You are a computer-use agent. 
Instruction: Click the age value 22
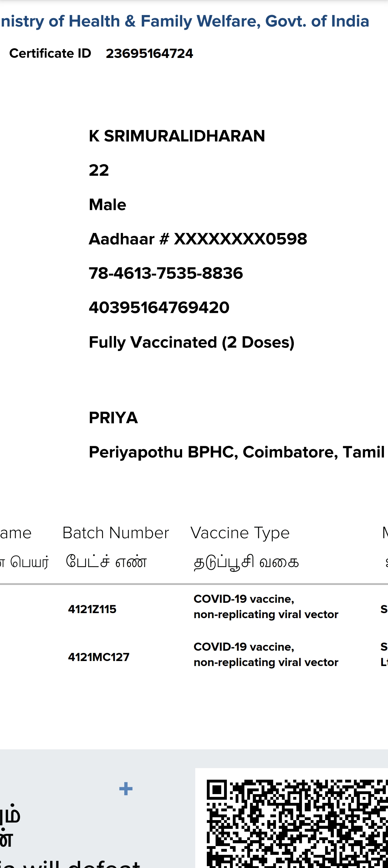(99, 170)
